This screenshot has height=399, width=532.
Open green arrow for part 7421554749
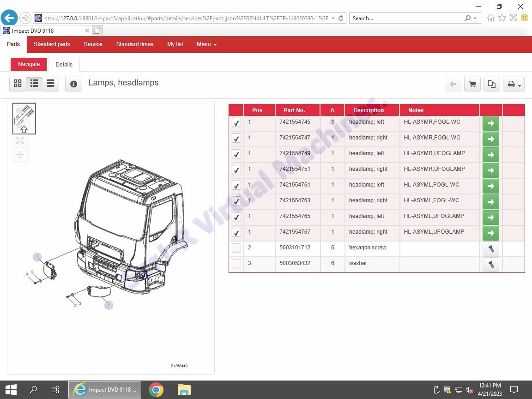[x=490, y=154]
